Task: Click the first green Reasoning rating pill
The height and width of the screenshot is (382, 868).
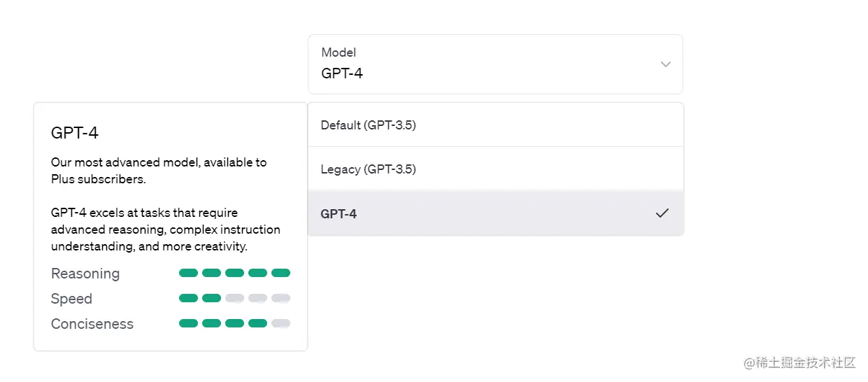Action: pos(188,273)
